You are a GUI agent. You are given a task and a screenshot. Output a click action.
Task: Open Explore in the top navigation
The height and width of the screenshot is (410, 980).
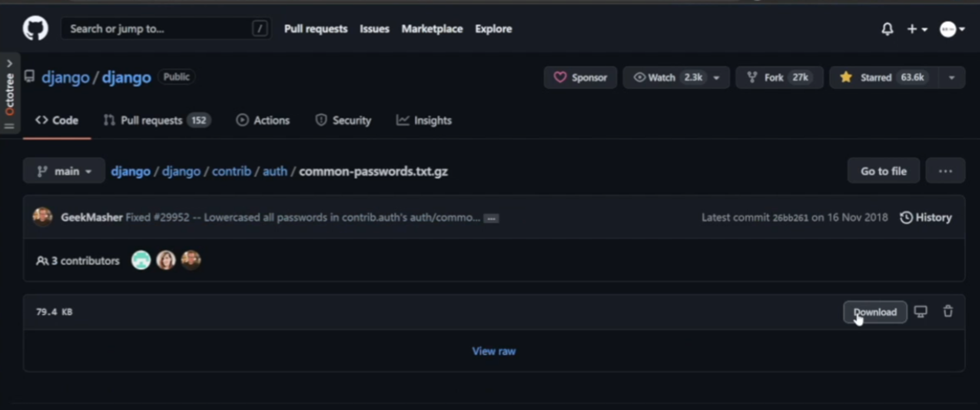coord(493,29)
